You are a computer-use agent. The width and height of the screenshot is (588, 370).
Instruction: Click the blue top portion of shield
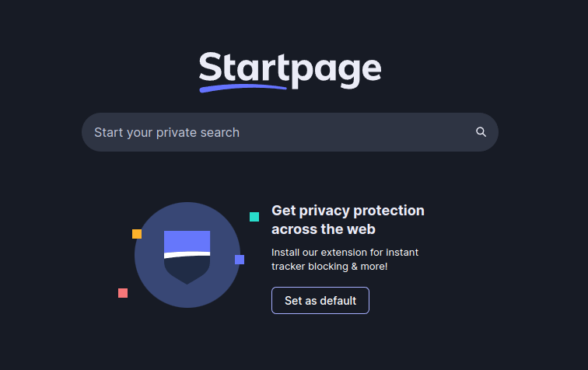tap(187, 242)
